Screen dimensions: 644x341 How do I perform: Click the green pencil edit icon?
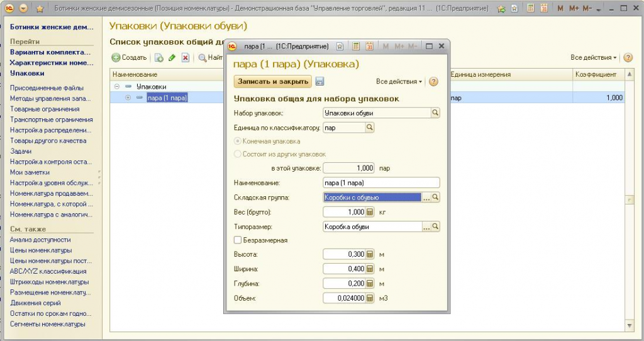coord(172,58)
